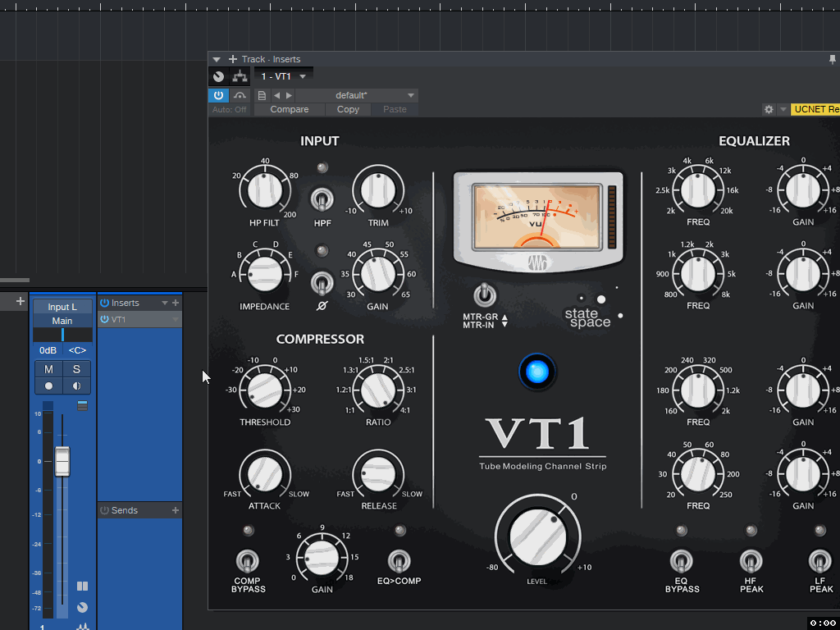Toggle the LF PEAK switch
The width and height of the screenshot is (840, 630).
coord(819,561)
